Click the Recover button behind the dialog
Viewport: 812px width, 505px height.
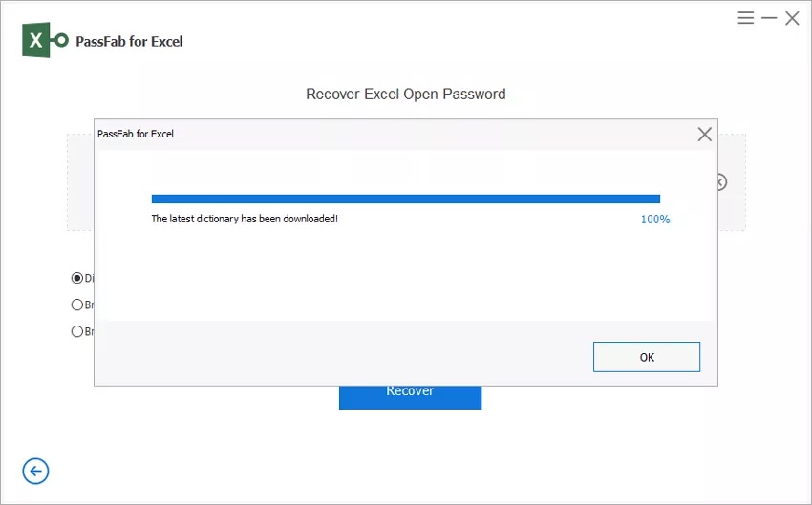[x=410, y=397]
